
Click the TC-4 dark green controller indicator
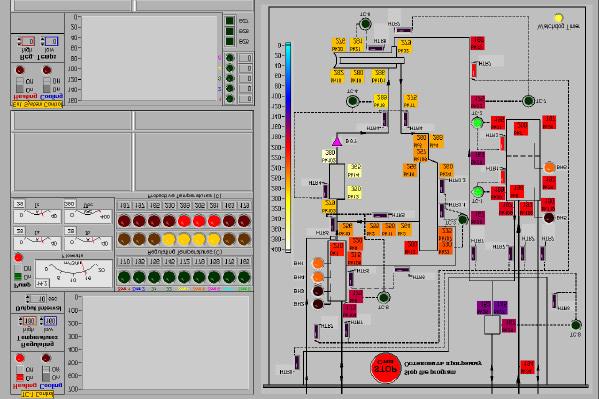coord(352,101)
